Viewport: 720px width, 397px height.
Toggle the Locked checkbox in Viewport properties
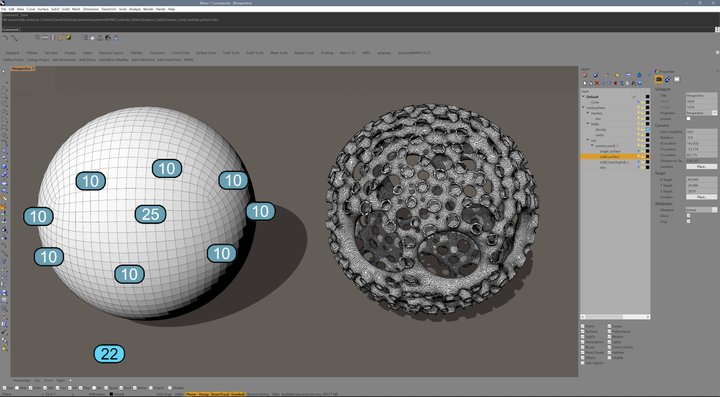[688, 119]
